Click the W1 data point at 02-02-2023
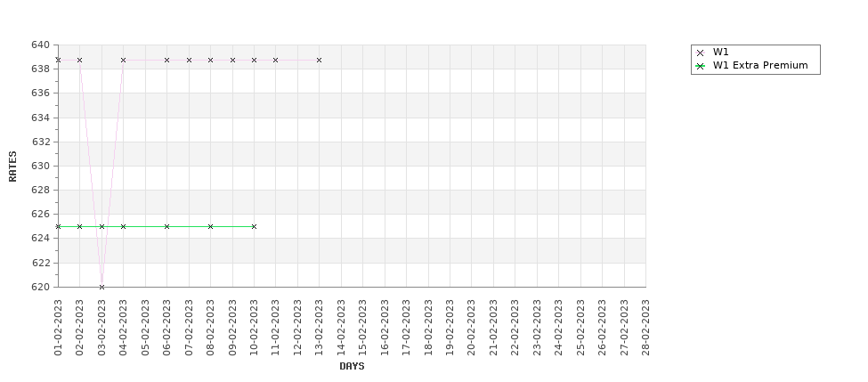The width and height of the screenshot is (868, 382). [80, 60]
